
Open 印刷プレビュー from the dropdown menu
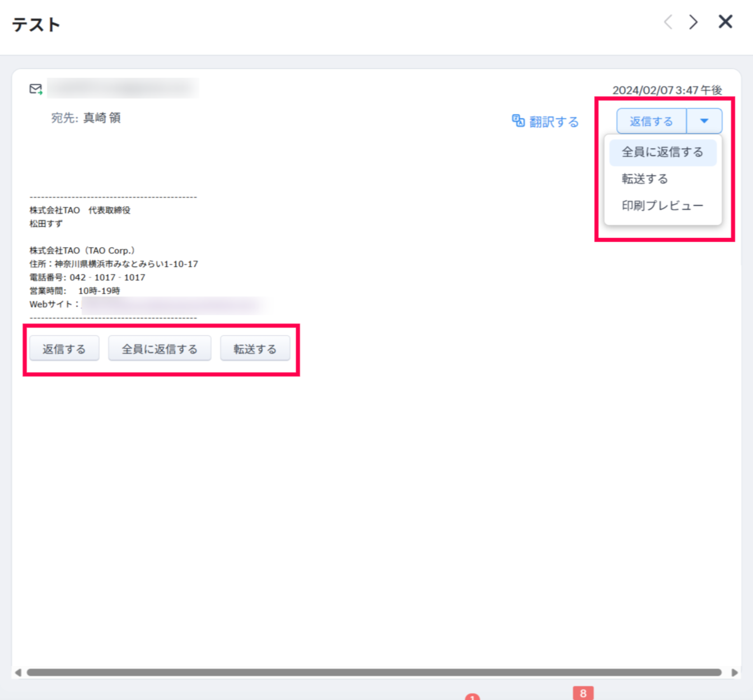[x=662, y=206]
